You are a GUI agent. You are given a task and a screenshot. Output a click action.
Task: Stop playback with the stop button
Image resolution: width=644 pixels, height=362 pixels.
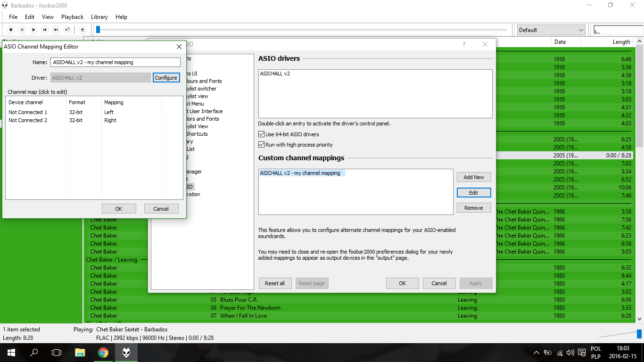(x=11, y=30)
